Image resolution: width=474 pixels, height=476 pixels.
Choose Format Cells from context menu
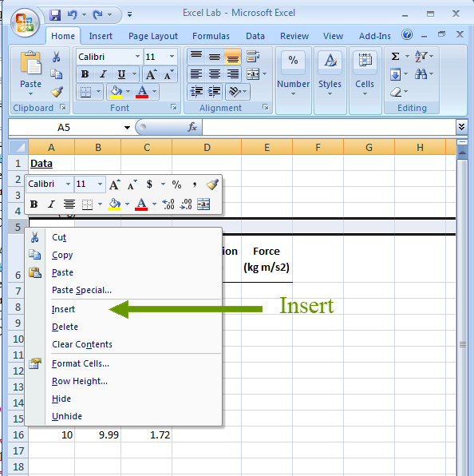[x=124, y=363]
